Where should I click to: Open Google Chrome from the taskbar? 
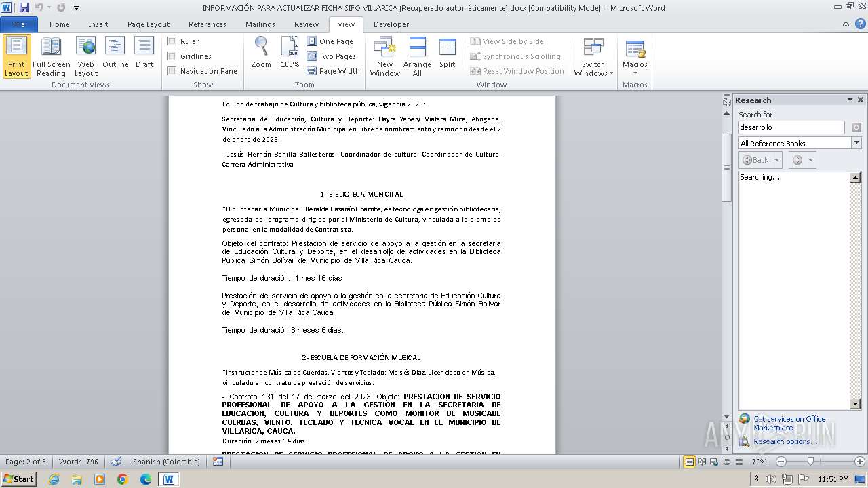[123, 479]
